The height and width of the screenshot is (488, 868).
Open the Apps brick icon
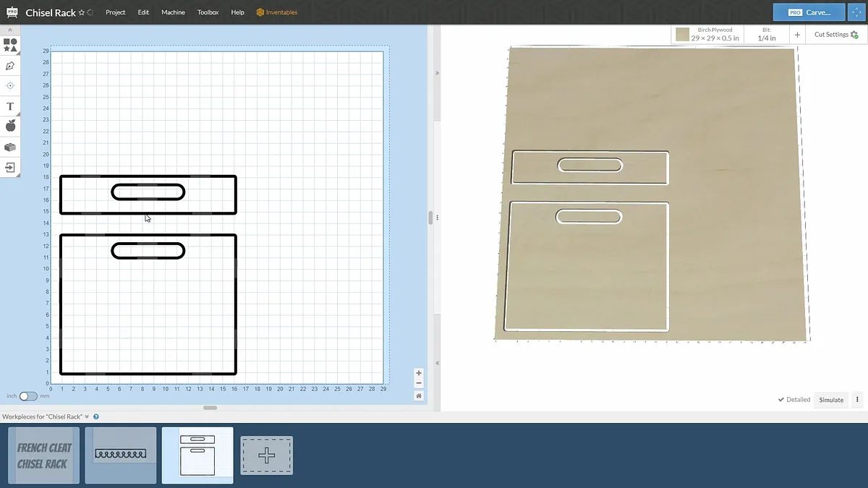tap(10, 147)
